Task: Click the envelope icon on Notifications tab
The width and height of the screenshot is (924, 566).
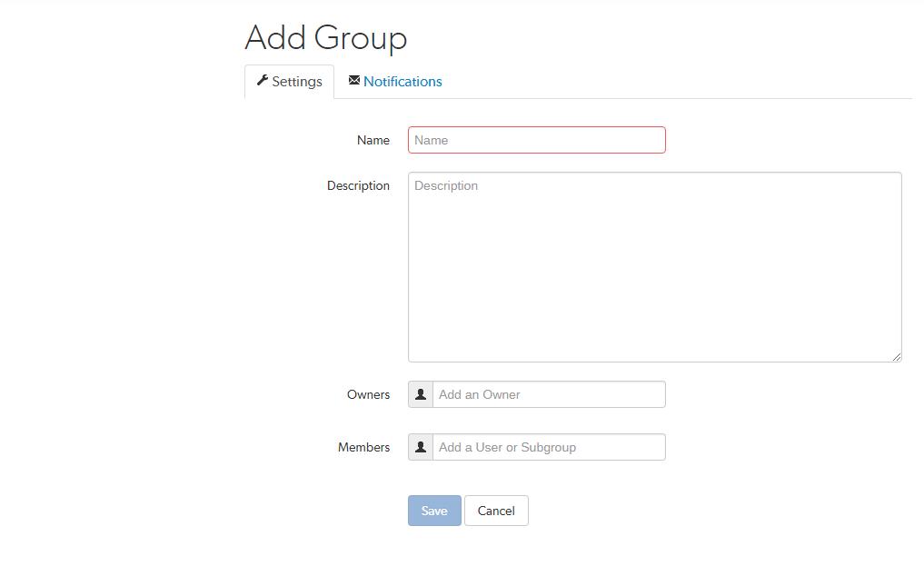Action: click(x=354, y=80)
